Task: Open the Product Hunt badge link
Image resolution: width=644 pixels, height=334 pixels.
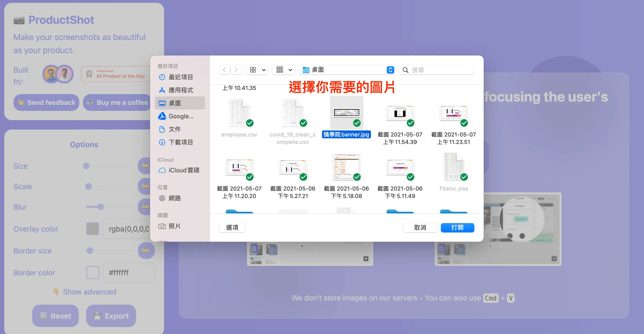Action: click(x=116, y=74)
